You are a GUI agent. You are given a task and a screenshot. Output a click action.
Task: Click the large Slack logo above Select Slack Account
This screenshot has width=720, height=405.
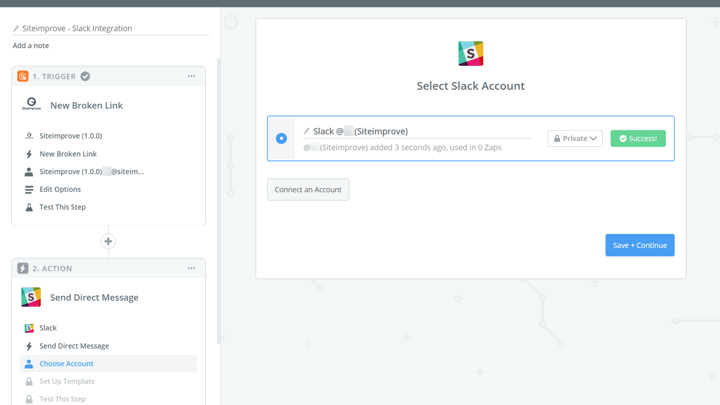click(470, 53)
